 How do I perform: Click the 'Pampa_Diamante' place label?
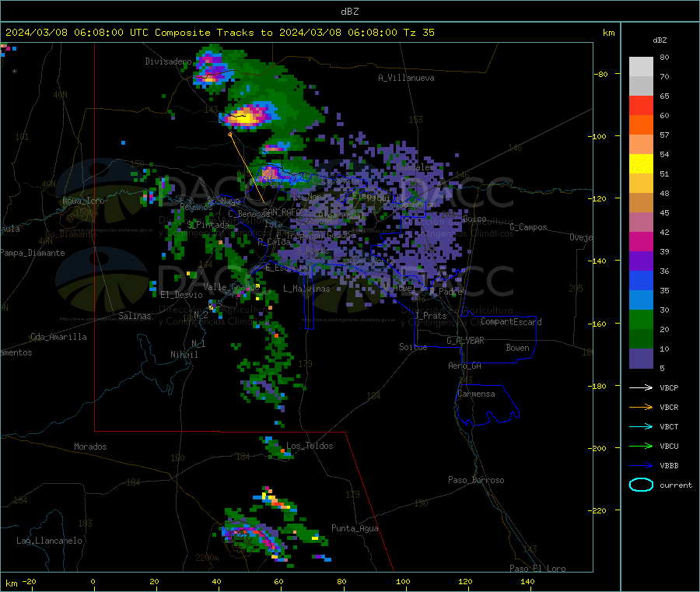pos(32,253)
